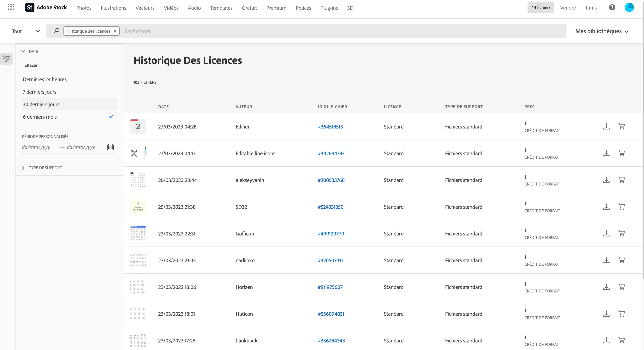Click the help question mark icon
This screenshot has width=644, height=350.
(612, 8)
